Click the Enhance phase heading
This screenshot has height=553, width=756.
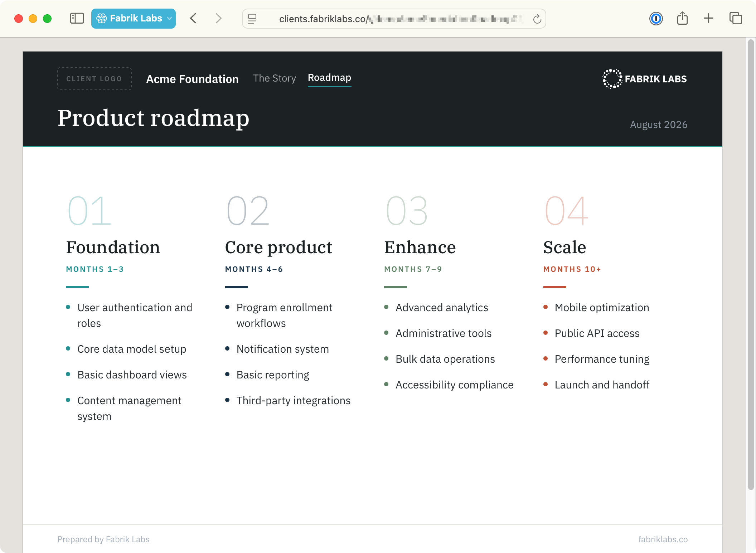click(x=420, y=247)
